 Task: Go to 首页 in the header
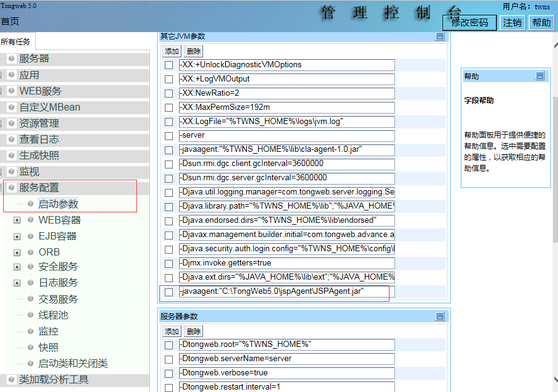(10, 22)
